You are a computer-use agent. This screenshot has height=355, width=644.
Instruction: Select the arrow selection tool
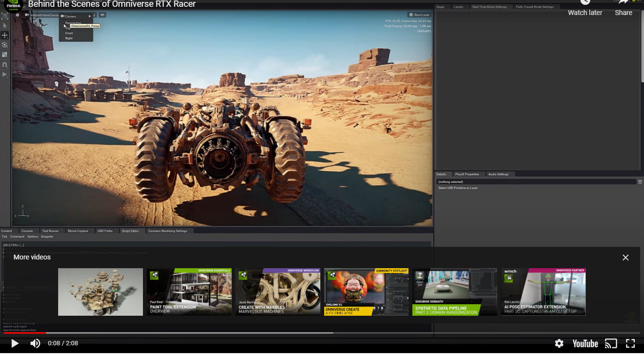pyautogui.click(x=5, y=25)
